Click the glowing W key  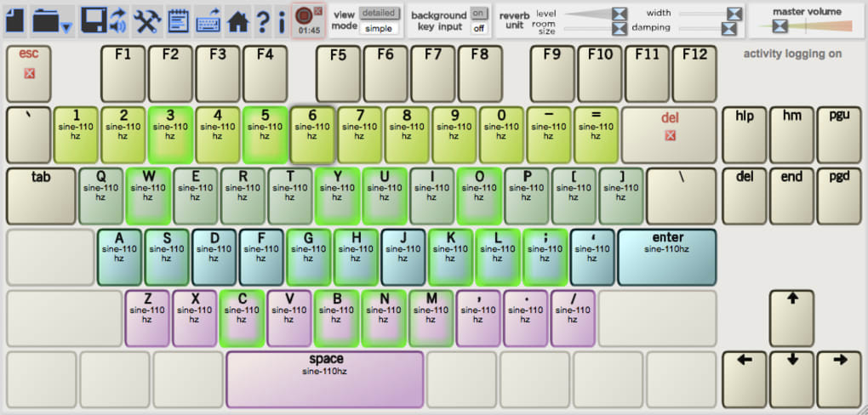[x=148, y=196]
